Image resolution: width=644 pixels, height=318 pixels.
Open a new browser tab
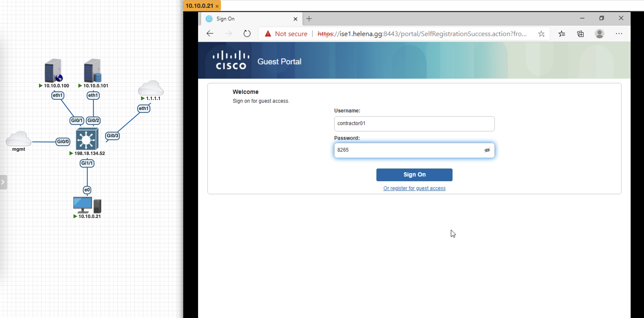click(309, 19)
